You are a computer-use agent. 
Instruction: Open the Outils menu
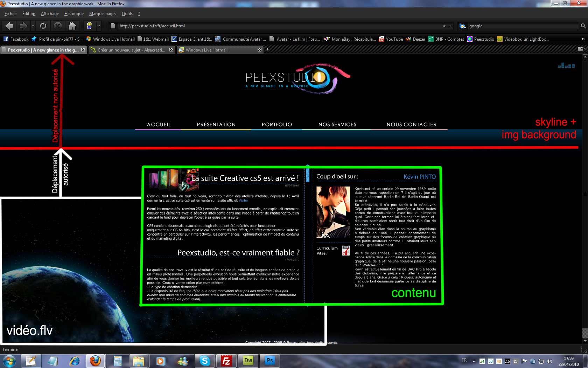pyautogui.click(x=127, y=14)
